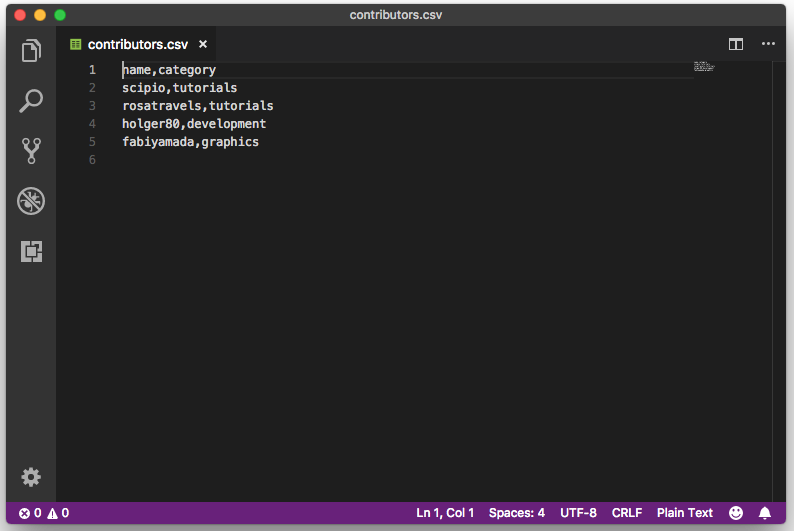Image resolution: width=794 pixels, height=531 pixels.
Task: Select the contributors.csv tab
Action: click(x=138, y=45)
